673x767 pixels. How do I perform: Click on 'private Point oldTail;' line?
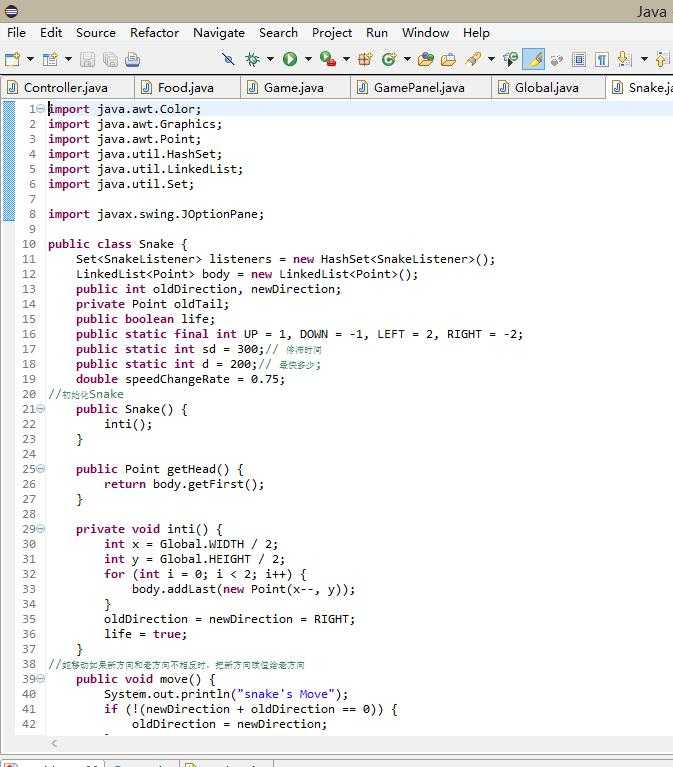click(x=152, y=304)
